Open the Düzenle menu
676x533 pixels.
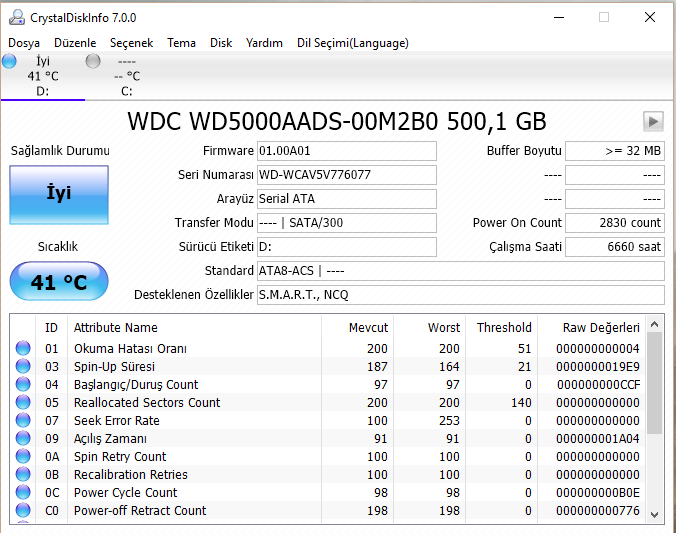point(75,43)
